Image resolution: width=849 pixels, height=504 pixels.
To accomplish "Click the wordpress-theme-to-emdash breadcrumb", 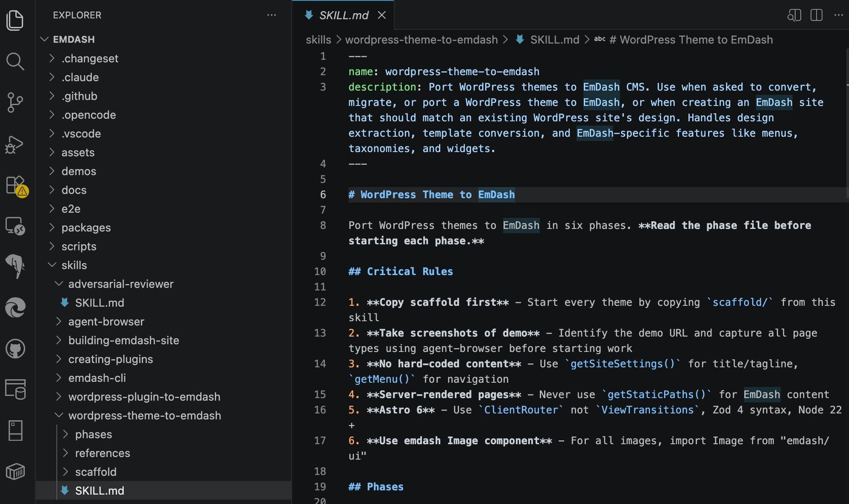I will [421, 40].
